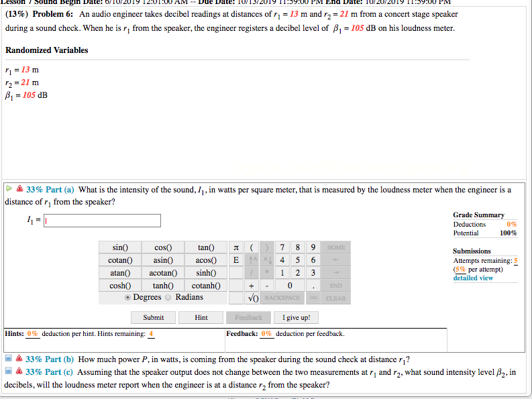Click the multiplication asterisk key
Viewport: 532px width, 399px height.
[x=267, y=273]
